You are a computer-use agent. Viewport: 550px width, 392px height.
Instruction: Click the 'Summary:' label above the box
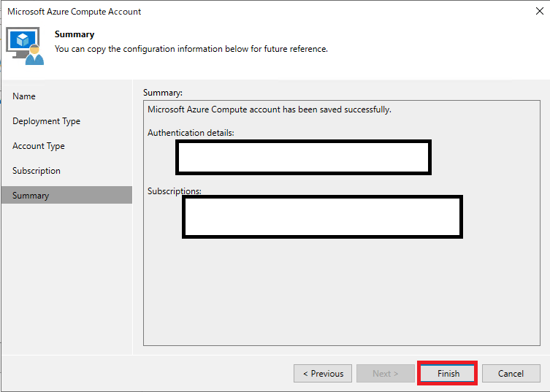click(x=163, y=93)
